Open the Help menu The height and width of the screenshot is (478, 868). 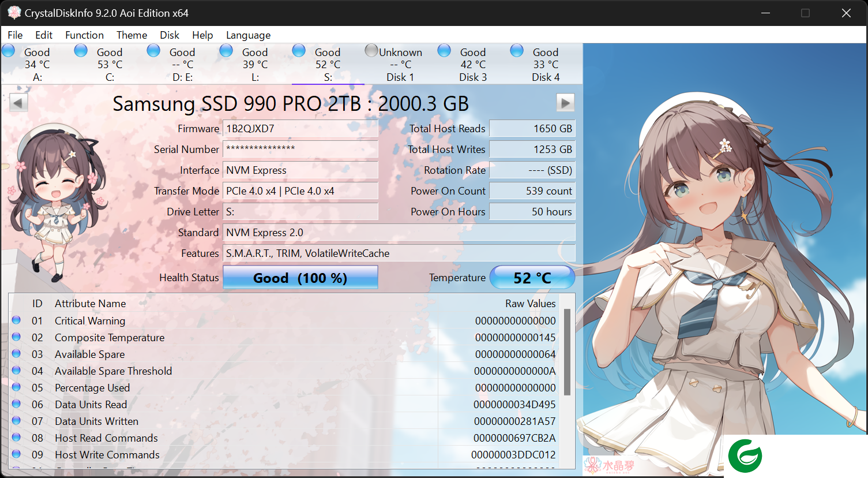tap(202, 35)
